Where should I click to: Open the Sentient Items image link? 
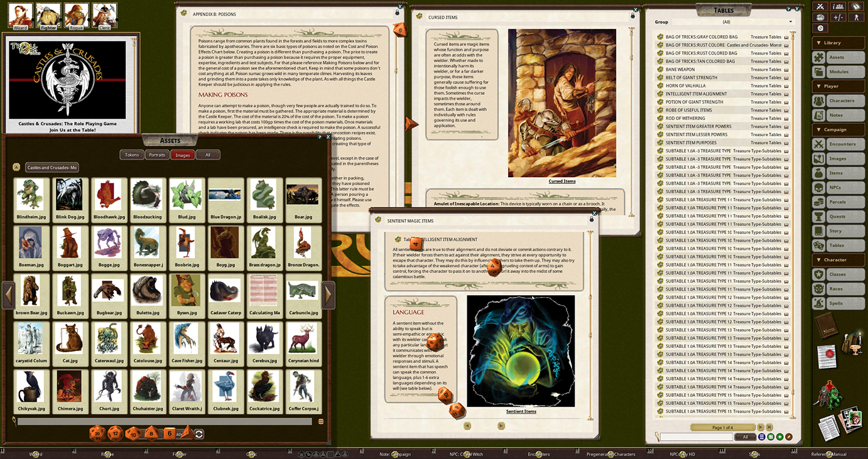point(521,412)
